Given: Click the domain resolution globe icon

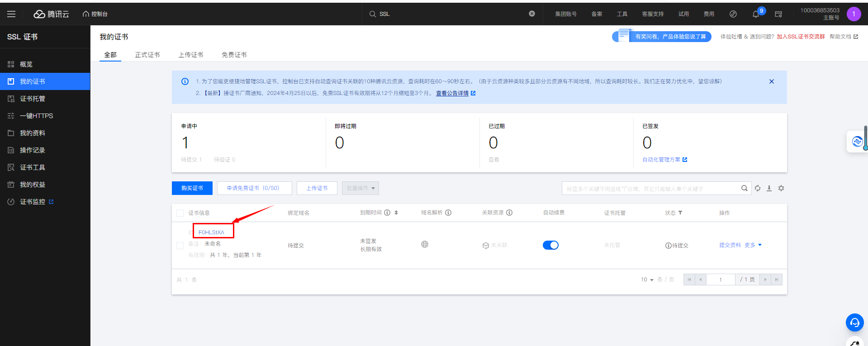Looking at the screenshot, I should [425, 244].
